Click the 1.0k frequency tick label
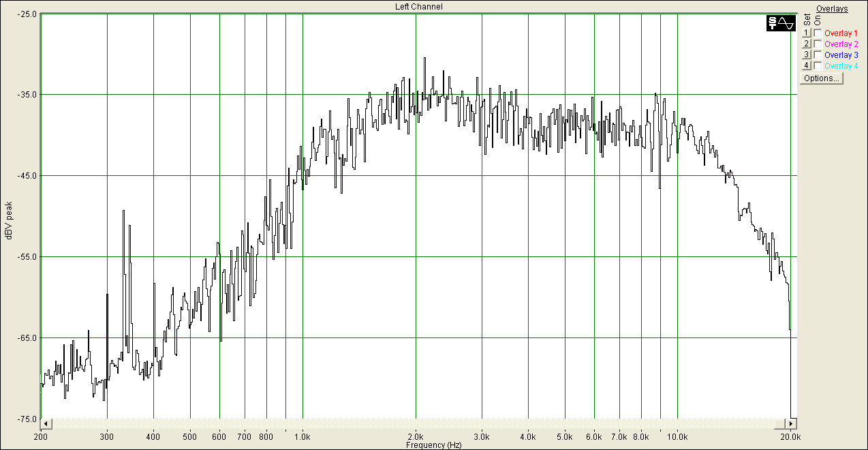 point(303,436)
